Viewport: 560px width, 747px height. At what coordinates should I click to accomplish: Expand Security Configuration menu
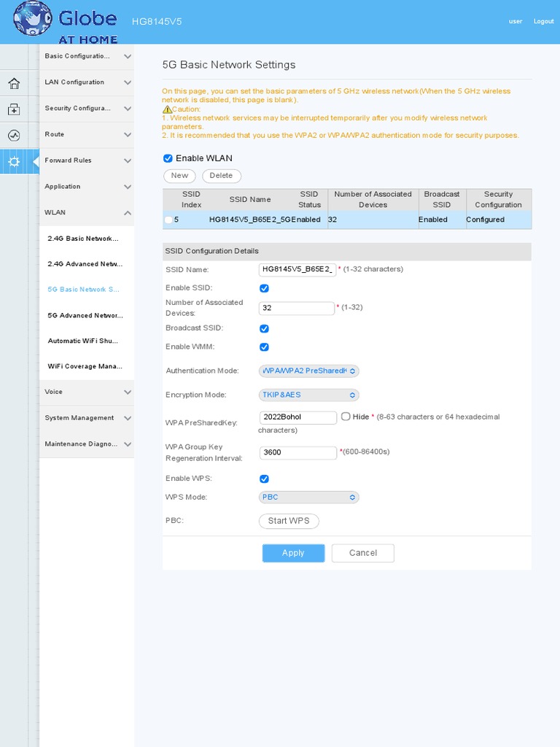[86, 109]
